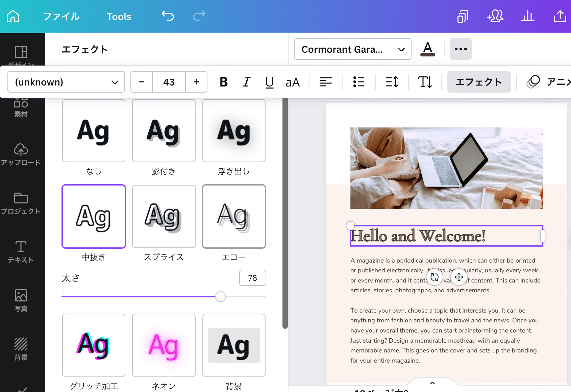
Task: Open the Tools menu
Action: click(119, 16)
